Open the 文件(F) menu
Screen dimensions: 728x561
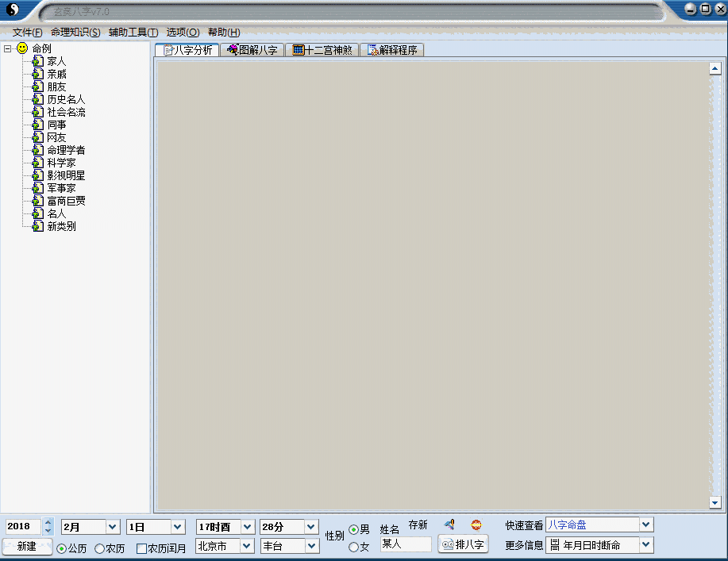[28, 32]
